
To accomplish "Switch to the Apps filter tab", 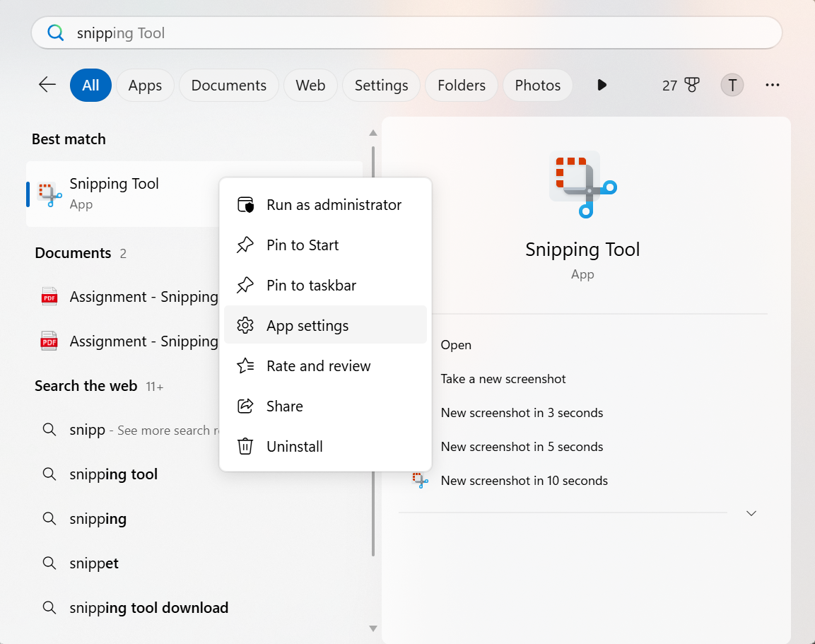I will 145,85.
